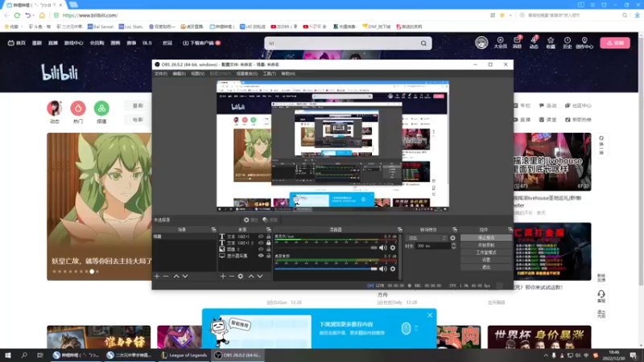The image size is (644, 362).
Task: Open source properties gear below sources list
Action: point(241,276)
